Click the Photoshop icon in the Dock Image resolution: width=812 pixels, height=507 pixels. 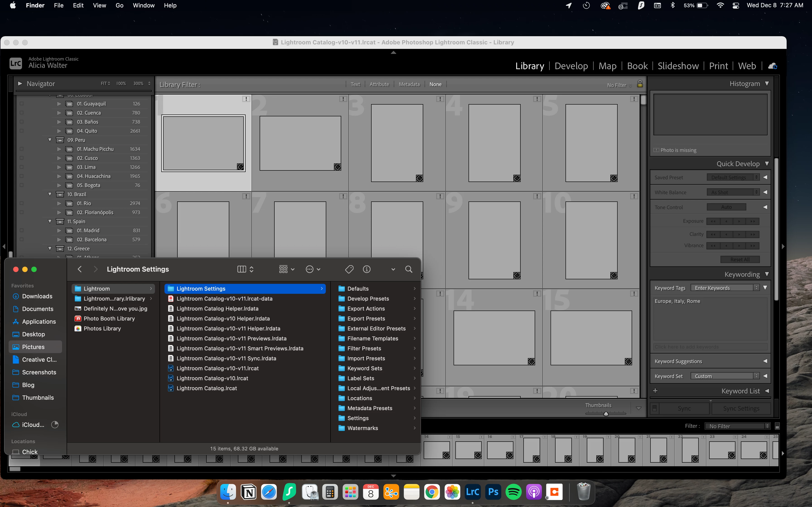[x=493, y=492]
